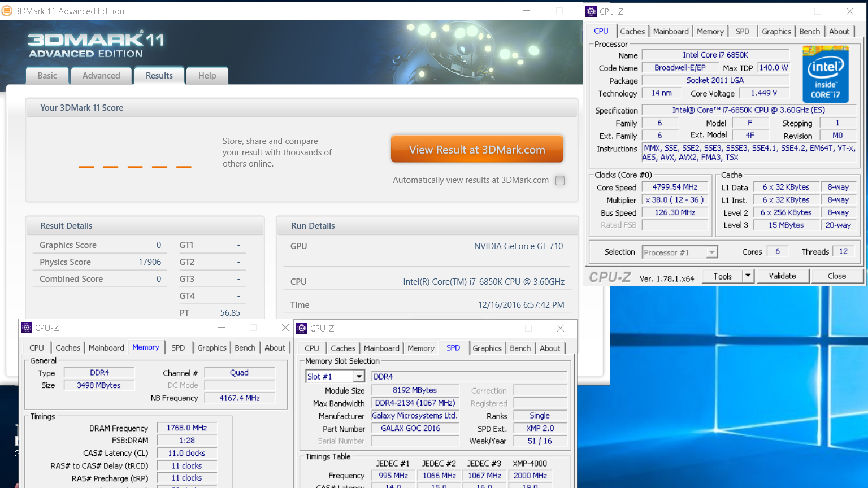Click the NVIDIA GeForce GT 710 GPU text

(518, 246)
